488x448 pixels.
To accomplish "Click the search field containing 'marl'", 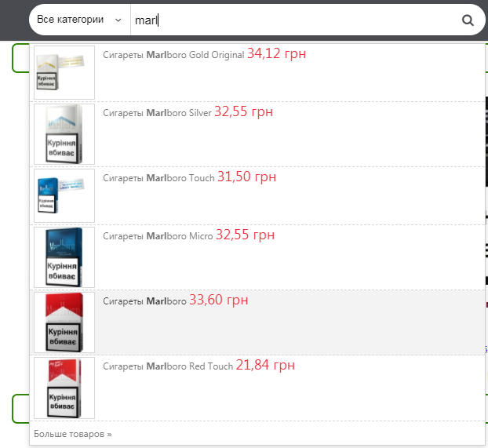I will tap(293, 20).
